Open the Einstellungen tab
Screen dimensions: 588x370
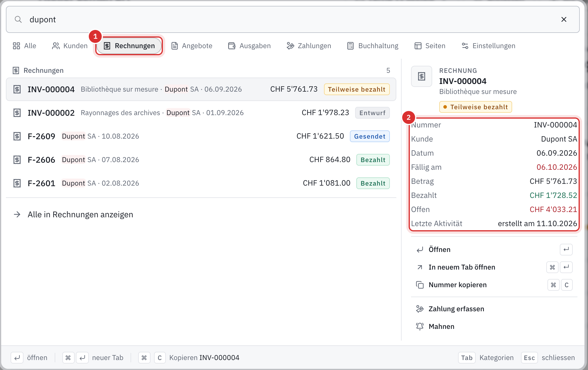click(x=488, y=46)
